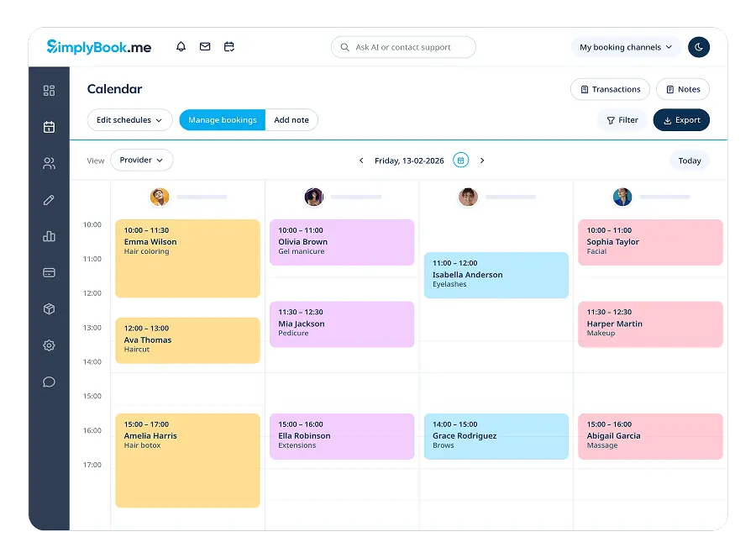Open Emma Wilson hair coloring booking

(x=187, y=259)
